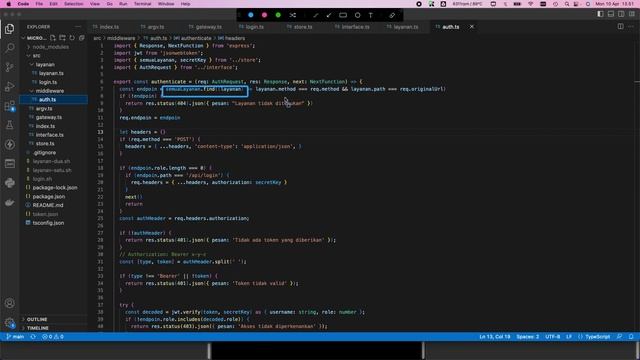
Task: Open editor more actions ellipsis
Action: tap(631, 27)
